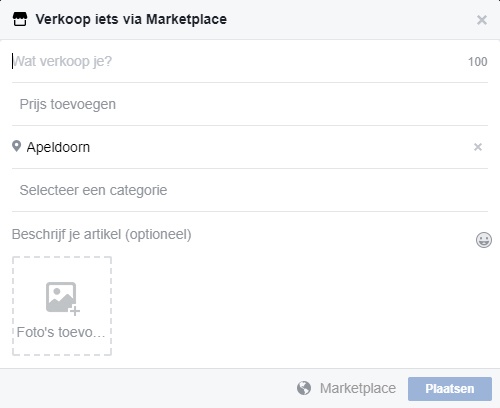Viewport: 500px width, 408px height.
Task: Open the "Selecteer een categorie" dropdown
Action: point(250,190)
